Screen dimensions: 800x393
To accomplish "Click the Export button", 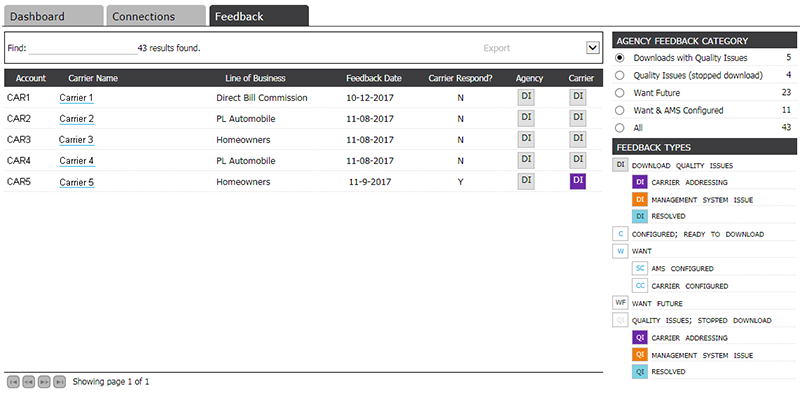I will pyautogui.click(x=496, y=48).
